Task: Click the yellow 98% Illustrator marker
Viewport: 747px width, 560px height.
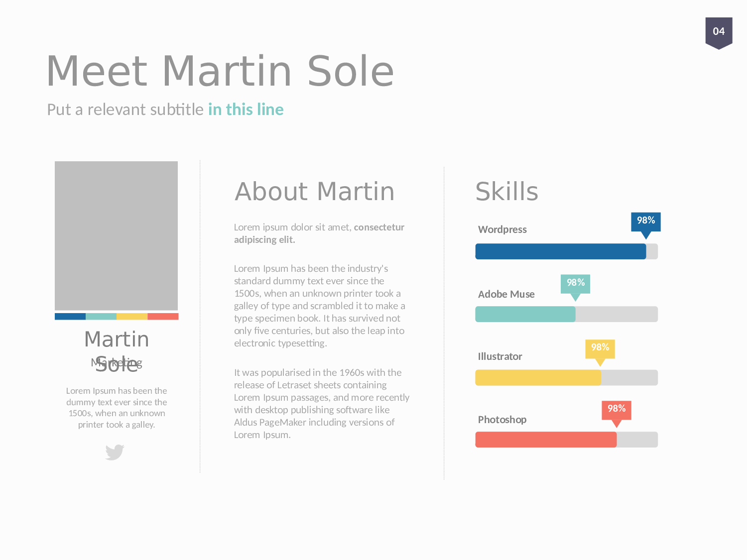Action: click(x=600, y=348)
